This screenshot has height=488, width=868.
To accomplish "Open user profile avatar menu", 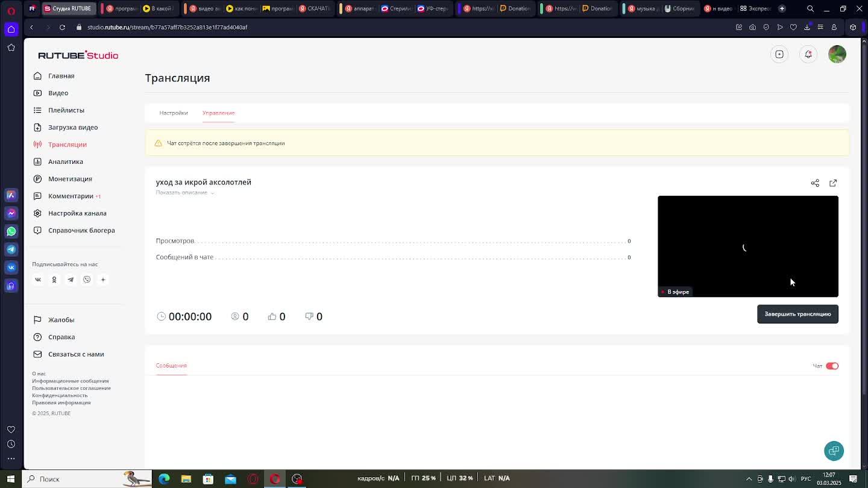I will [837, 54].
